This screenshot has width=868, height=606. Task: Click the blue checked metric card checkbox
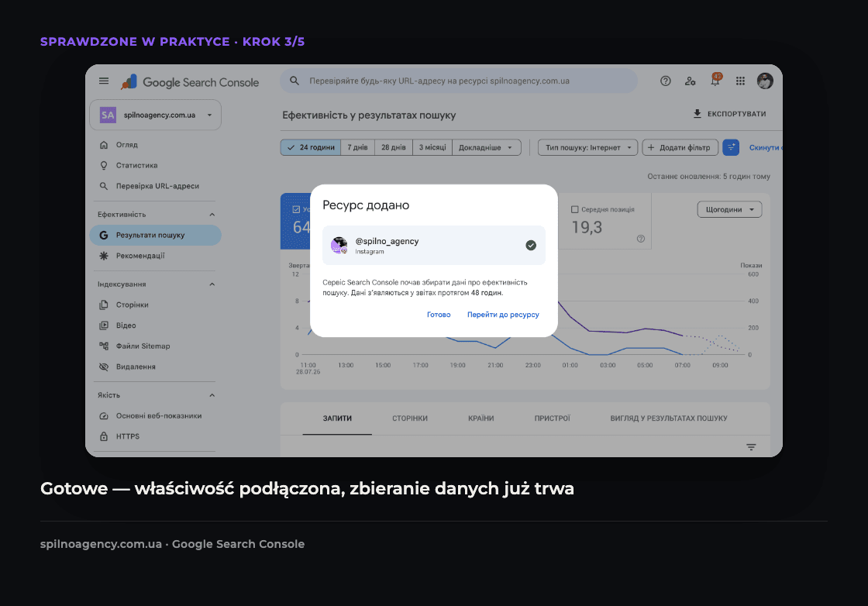point(296,210)
